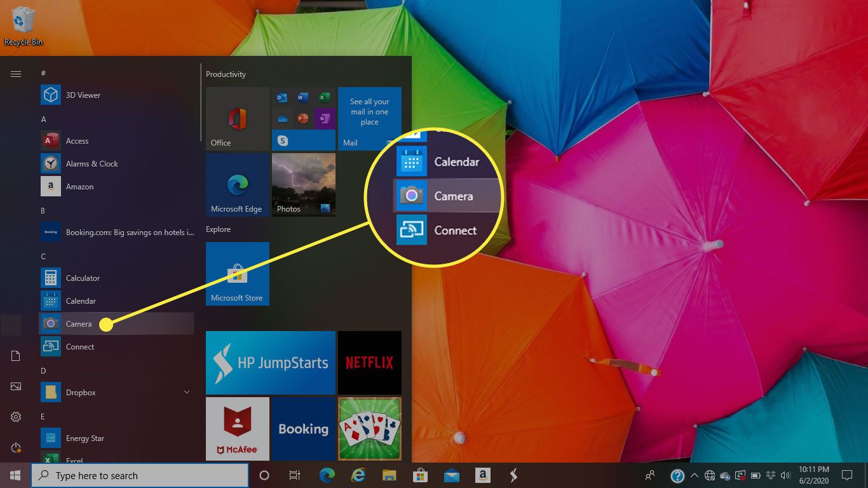The image size is (868, 488).
Task: Open HP JumpStarts from the taskbar
Action: click(x=513, y=475)
